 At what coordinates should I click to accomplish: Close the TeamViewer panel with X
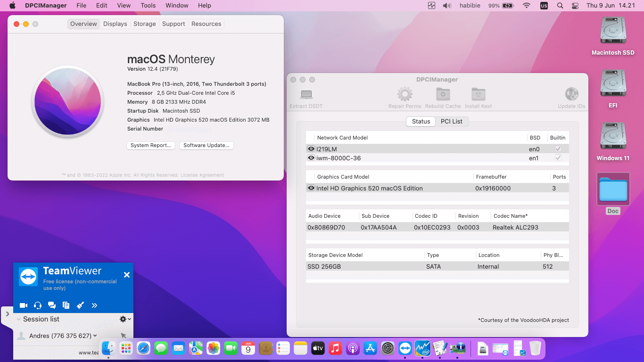[x=126, y=274]
